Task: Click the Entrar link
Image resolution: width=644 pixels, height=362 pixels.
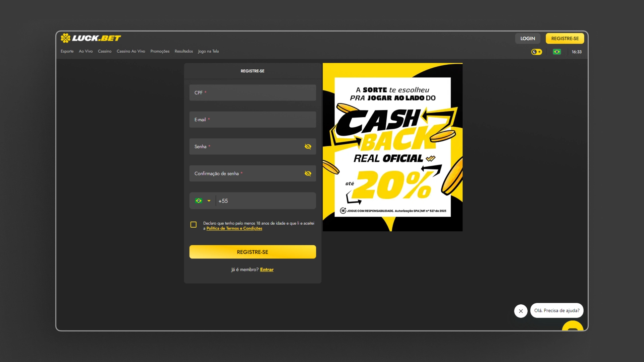Action: (x=267, y=270)
